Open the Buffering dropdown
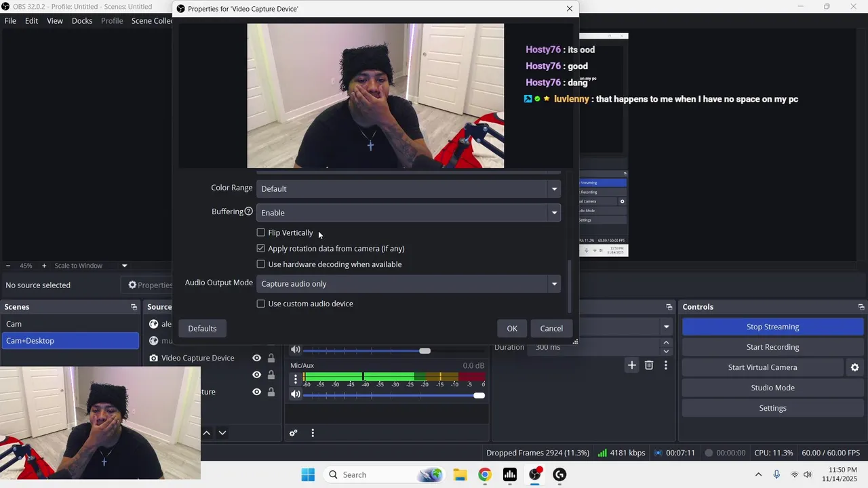Viewport: 868px width, 488px height. [408, 212]
